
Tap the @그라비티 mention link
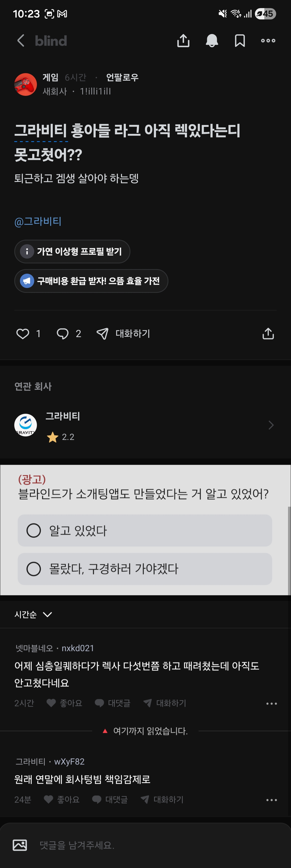click(x=38, y=221)
